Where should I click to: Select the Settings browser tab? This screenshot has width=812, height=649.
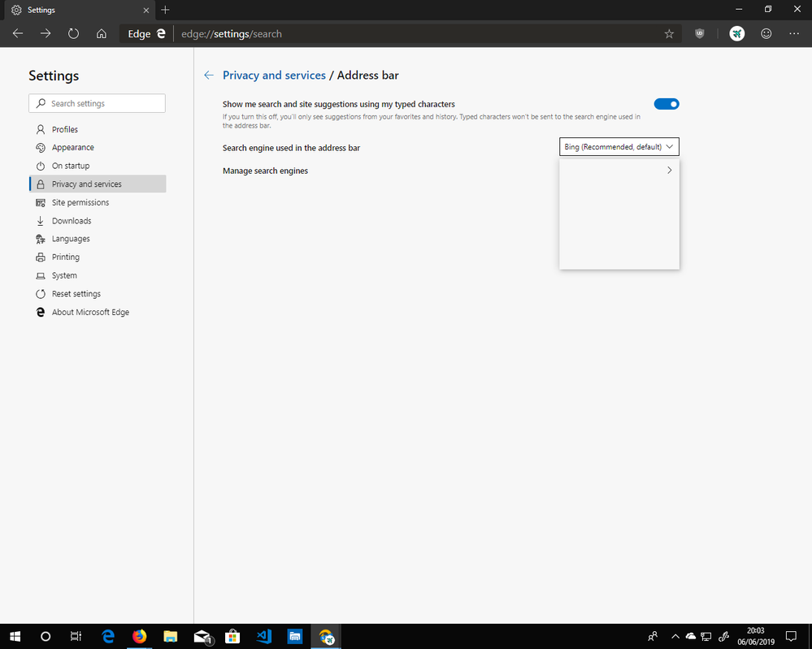coord(80,10)
